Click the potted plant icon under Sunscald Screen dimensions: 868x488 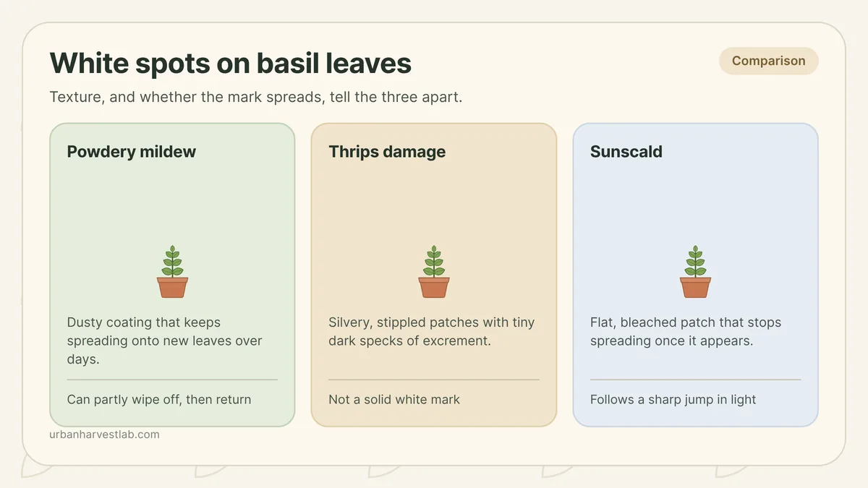[695, 272]
